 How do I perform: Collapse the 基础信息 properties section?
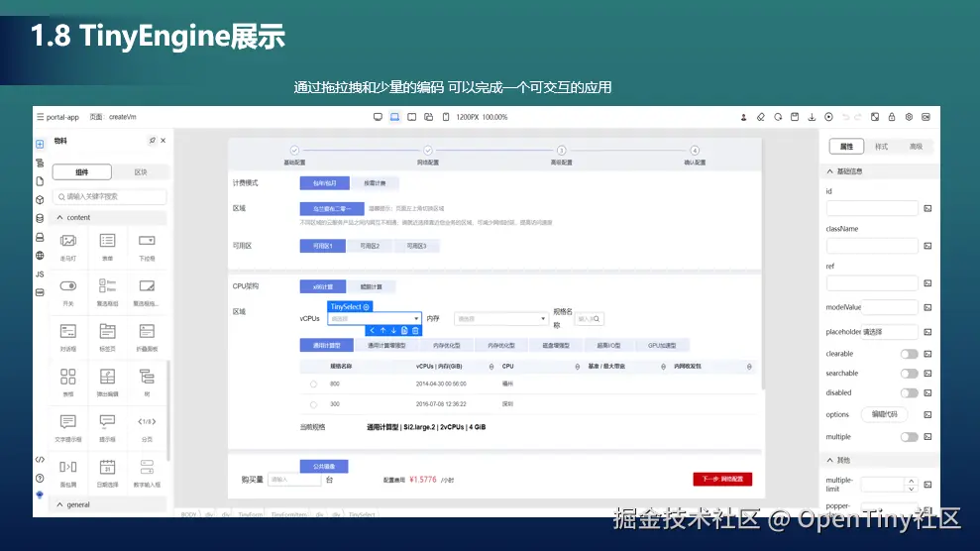point(830,171)
